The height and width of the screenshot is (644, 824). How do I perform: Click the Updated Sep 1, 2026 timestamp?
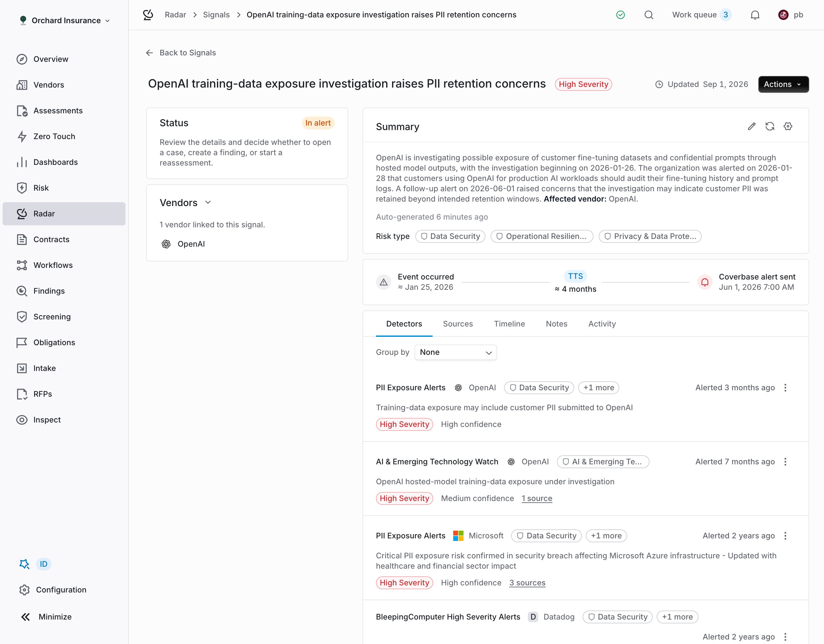[x=702, y=84]
